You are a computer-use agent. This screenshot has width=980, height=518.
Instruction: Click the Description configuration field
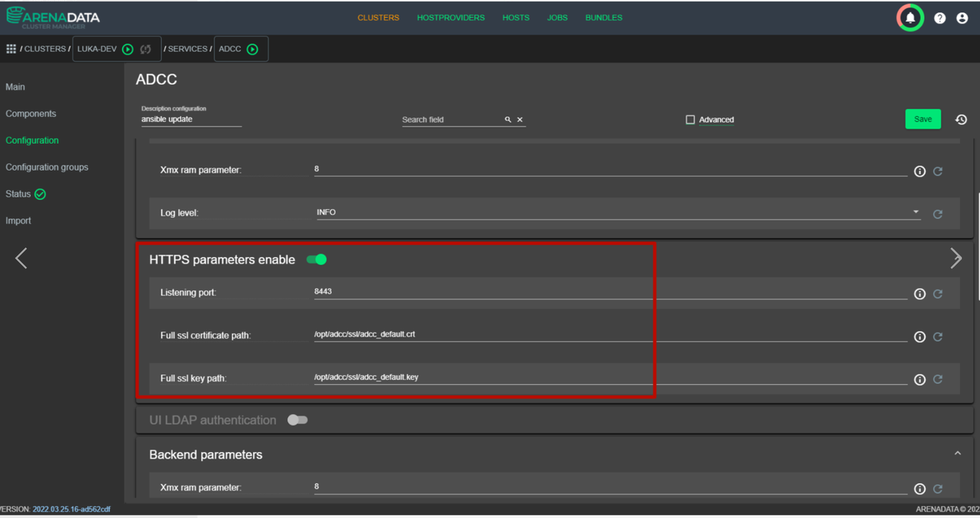(191, 120)
